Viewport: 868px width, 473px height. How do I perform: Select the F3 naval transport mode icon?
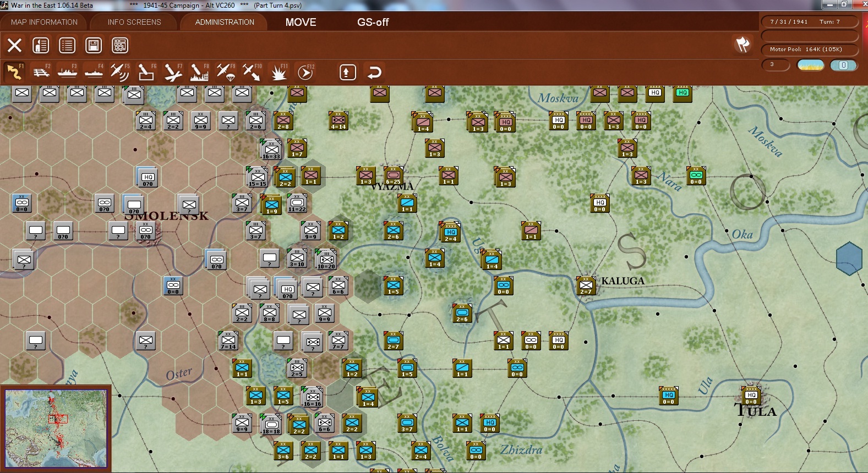[x=68, y=72]
